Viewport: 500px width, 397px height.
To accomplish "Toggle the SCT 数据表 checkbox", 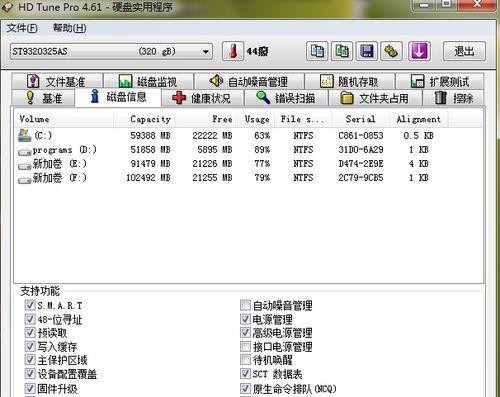I will 245,374.
